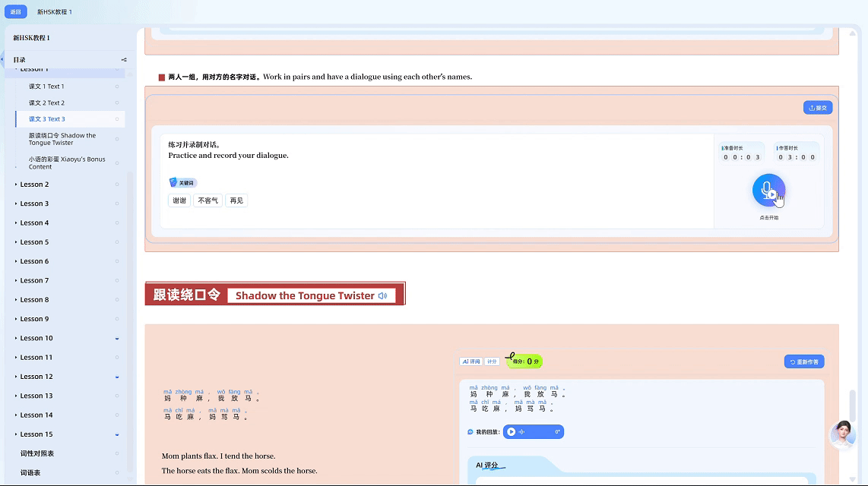Click the progress marker beside Lesson 12
Viewport: 868px width, 486px height.
tap(117, 377)
